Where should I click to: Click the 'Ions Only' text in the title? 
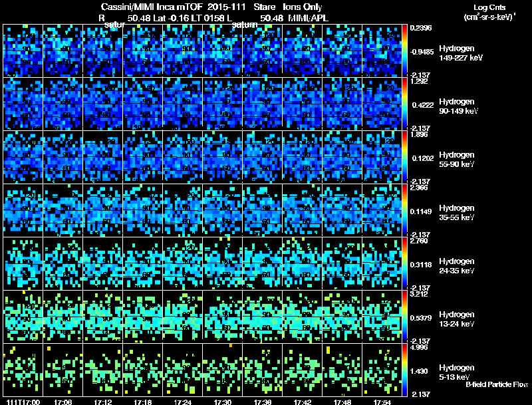303,7
